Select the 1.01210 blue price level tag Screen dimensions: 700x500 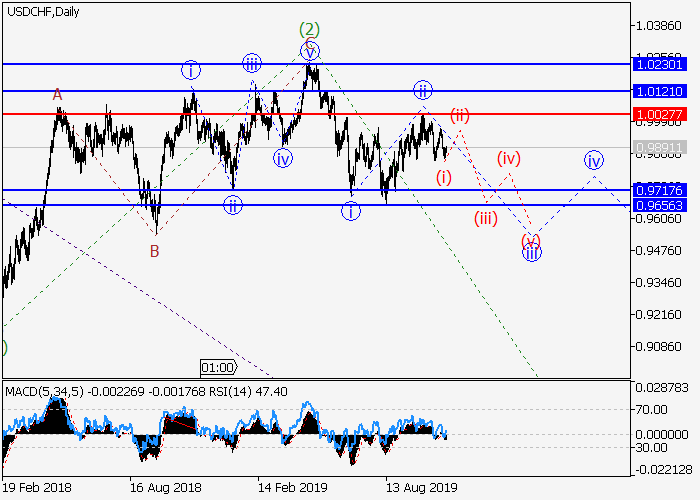[659, 91]
